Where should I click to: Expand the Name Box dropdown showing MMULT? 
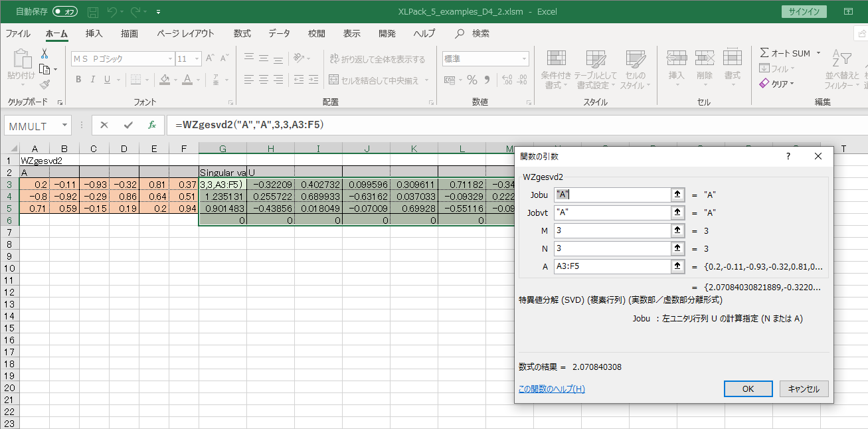pyautogui.click(x=64, y=125)
